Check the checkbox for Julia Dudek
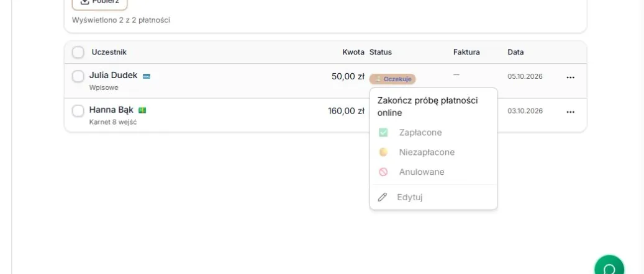644x274 pixels. (x=78, y=76)
